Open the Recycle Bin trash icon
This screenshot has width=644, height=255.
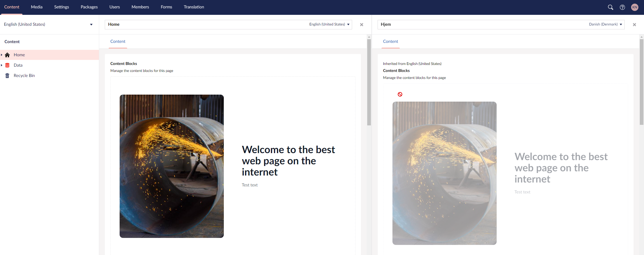click(7, 75)
